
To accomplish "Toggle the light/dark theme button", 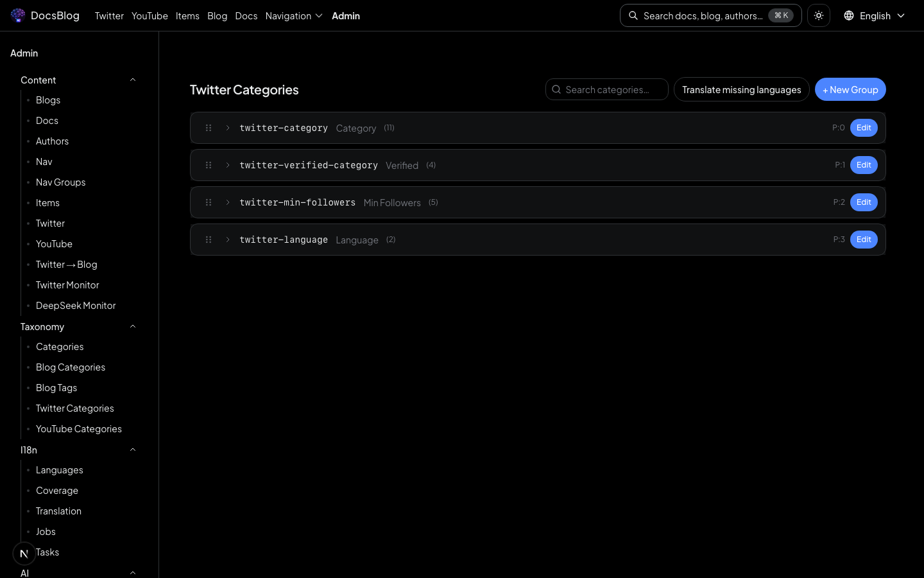I will point(819,15).
